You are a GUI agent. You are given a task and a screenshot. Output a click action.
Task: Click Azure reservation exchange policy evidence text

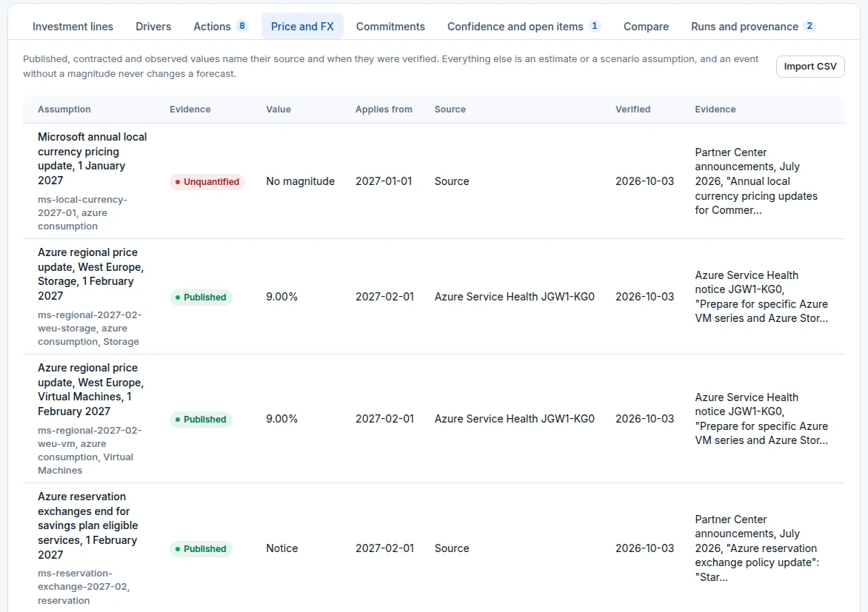click(756, 548)
